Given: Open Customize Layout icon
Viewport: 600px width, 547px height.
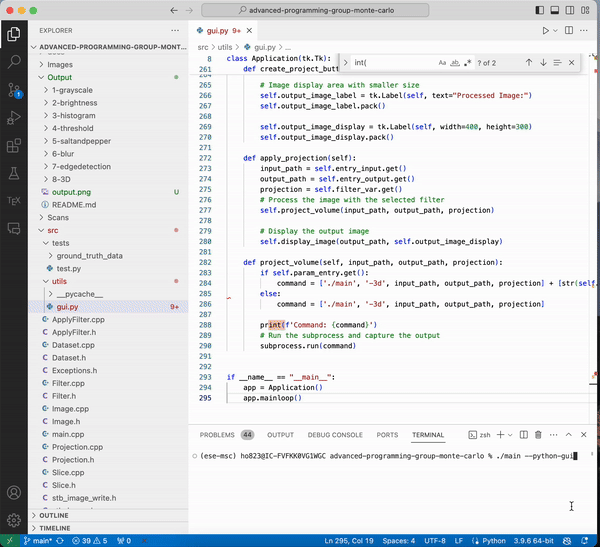Looking at the screenshot, I should tap(585, 10).
